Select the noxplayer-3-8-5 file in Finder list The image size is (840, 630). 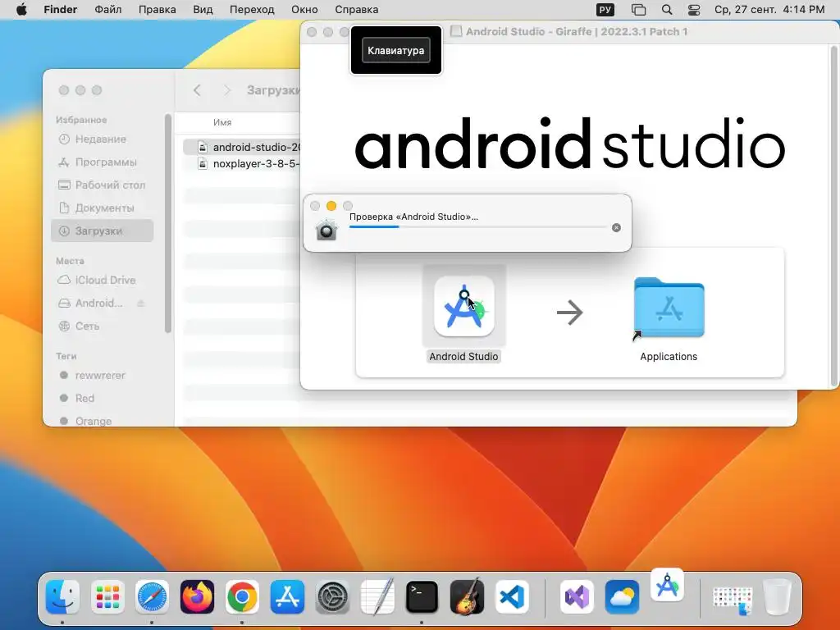coord(242,164)
